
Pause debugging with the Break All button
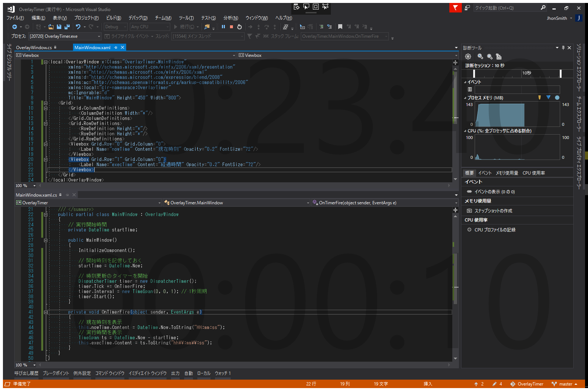pyautogui.click(x=223, y=27)
